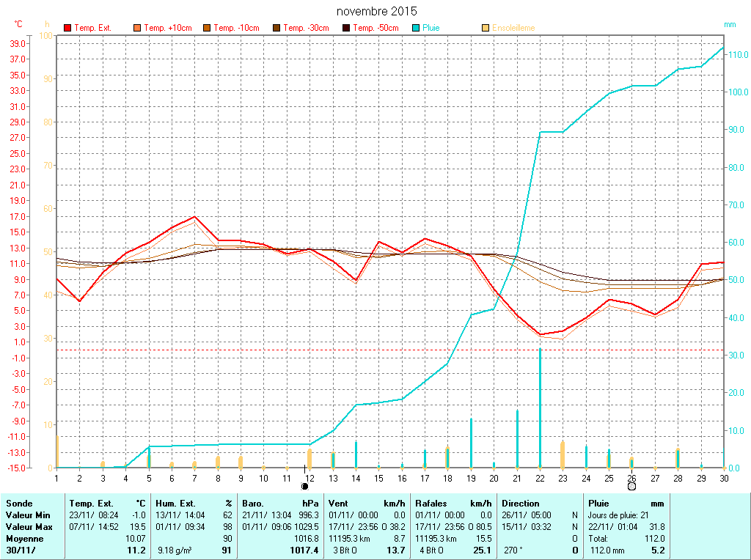
Task: Click the yellow Ensoleillement legend swatch
Action: (x=486, y=28)
